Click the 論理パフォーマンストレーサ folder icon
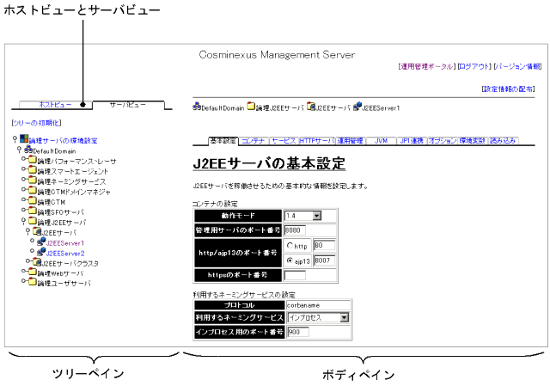 click(x=33, y=160)
